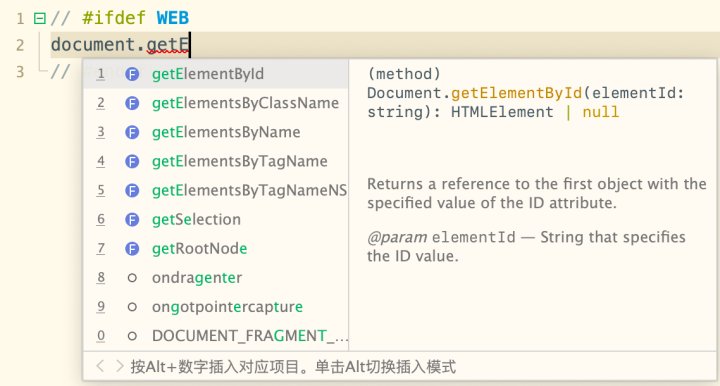Click property circle icon beside ondragenter
The image size is (720, 386).
point(132,278)
